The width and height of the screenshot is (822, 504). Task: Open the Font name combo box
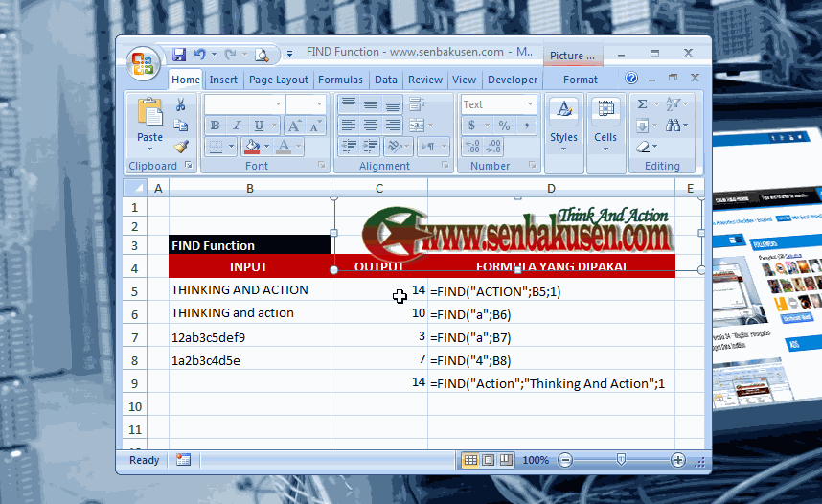click(244, 104)
